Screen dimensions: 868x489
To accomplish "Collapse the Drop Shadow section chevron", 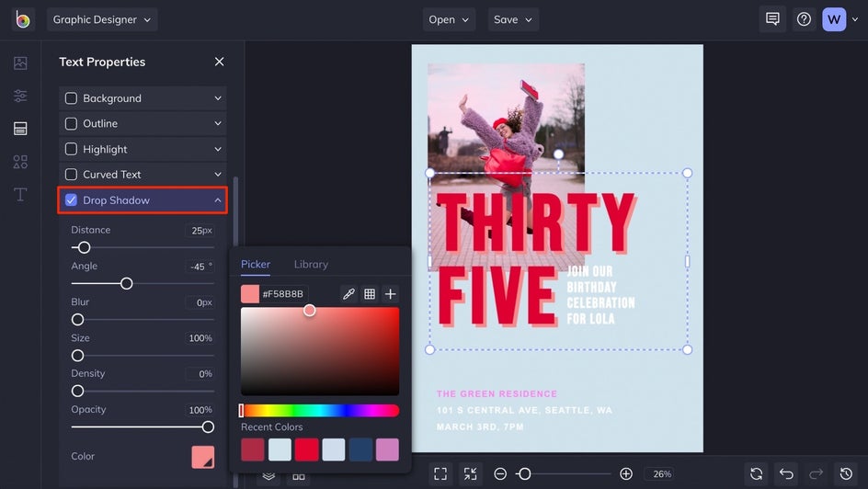I will [218, 199].
